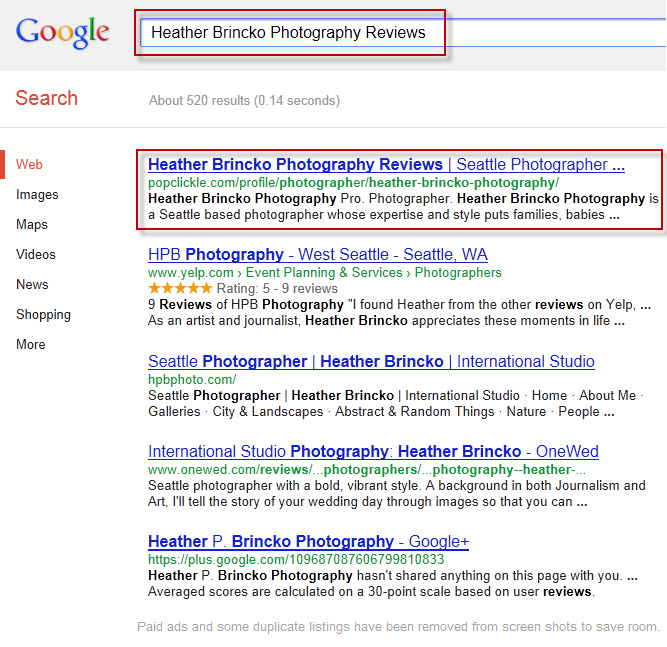
Task: Click the plus.google.com profile URL
Action: (296, 560)
